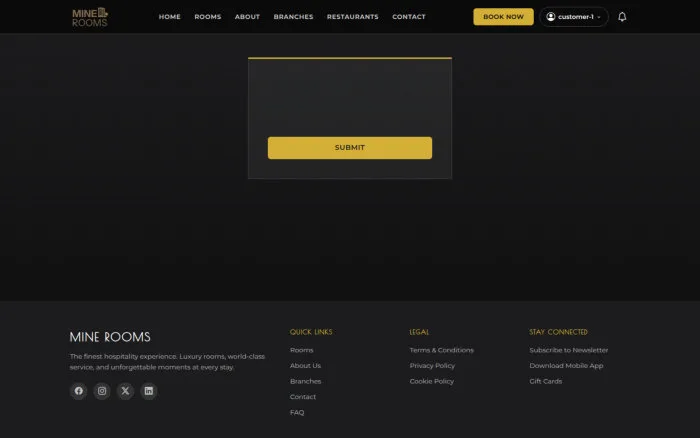The width and height of the screenshot is (700, 438).
Task: Expand the customer-1 account dropdown arrow
Action: (x=599, y=17)
